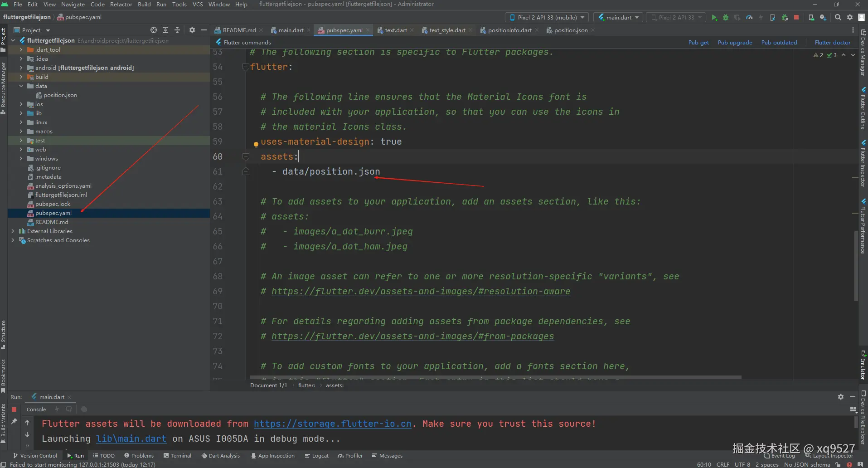The height and width of the screenshot is (468, 868).
Task: Click the editor's horizontal scrollbar
Action: [x=495, y=377]
